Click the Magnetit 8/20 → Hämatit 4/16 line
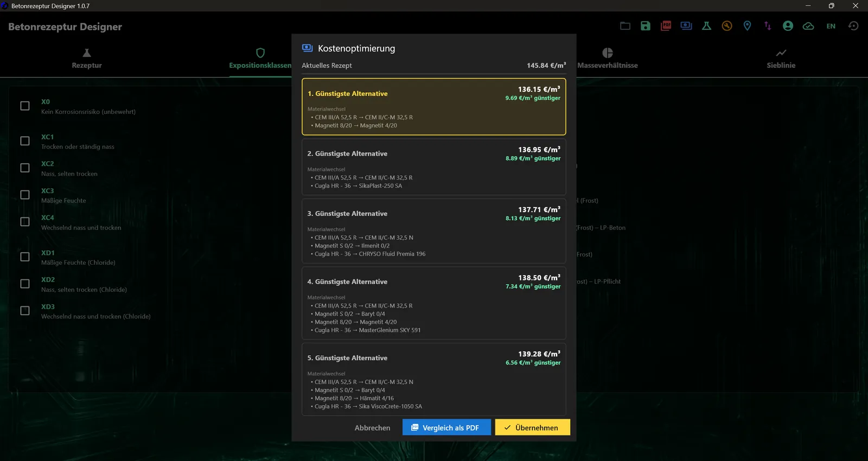This screenshot has width=868, height=461. [x=353, y=398]
